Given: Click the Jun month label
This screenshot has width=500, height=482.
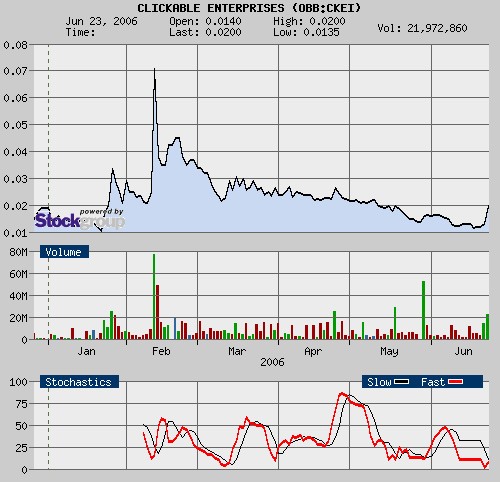Looking at the screenshot, I should coord(463,351).
